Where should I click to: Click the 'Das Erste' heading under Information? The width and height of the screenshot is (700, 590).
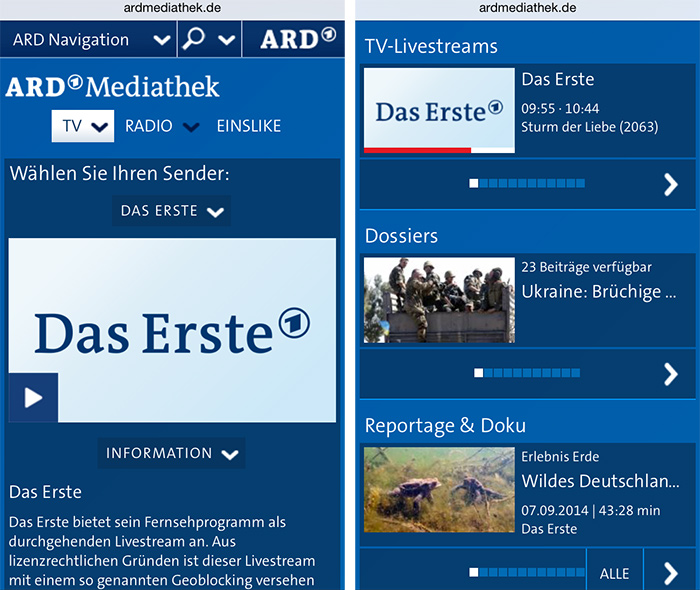tap(45, 492)
